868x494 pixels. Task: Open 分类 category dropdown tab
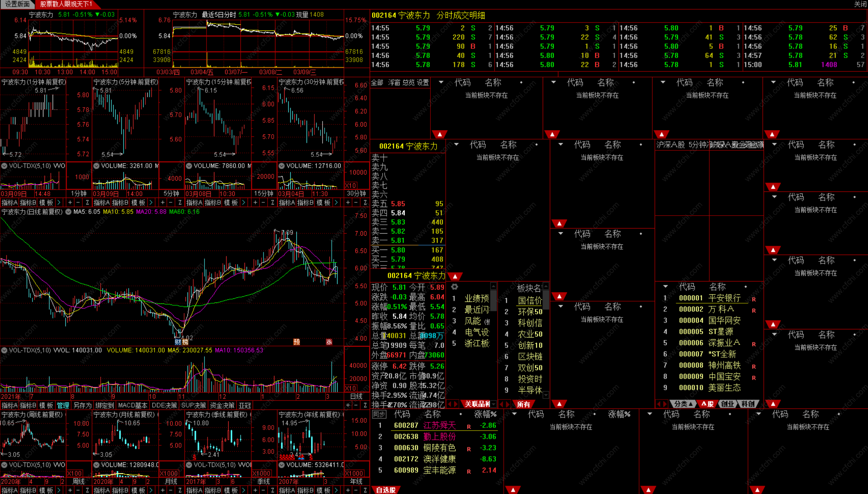pos(683,404)
